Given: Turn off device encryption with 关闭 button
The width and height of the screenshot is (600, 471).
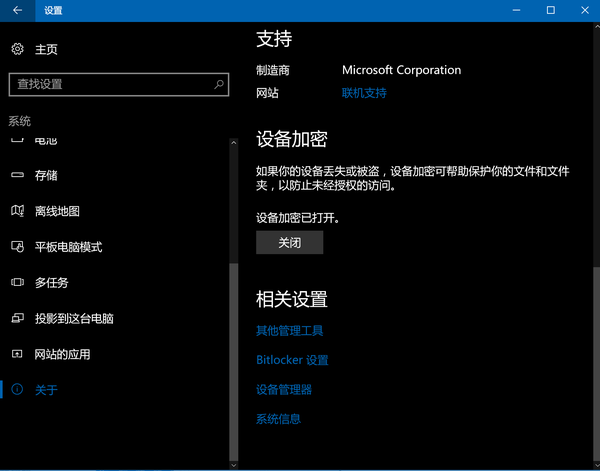Looking at the screenshot, I should [289, 242].
